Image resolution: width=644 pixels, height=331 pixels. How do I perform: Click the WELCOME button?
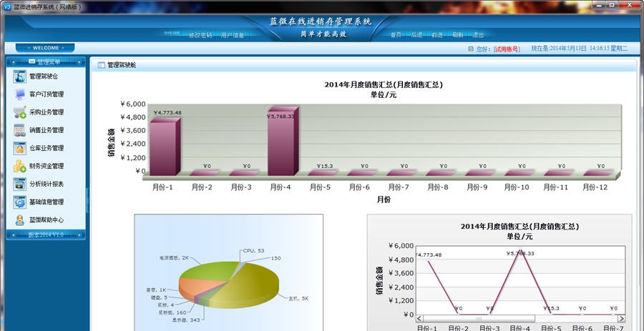45,48
